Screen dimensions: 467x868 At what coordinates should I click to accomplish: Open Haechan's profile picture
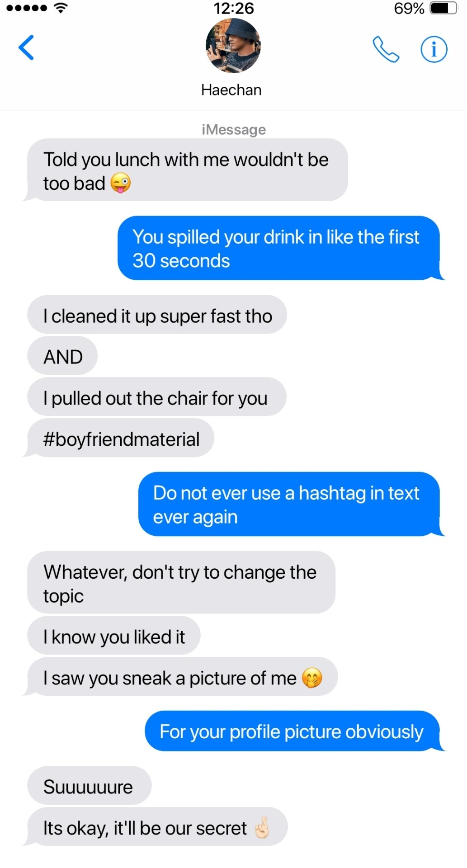point(233,46)
